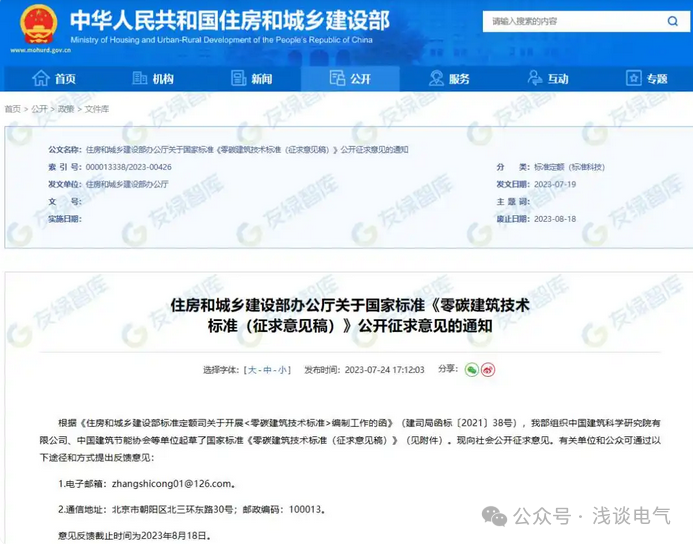Open the 服务 navigation tab
The height and width of the screenshot is (544, 693).
pyautogui.click(x=449, y=79)
